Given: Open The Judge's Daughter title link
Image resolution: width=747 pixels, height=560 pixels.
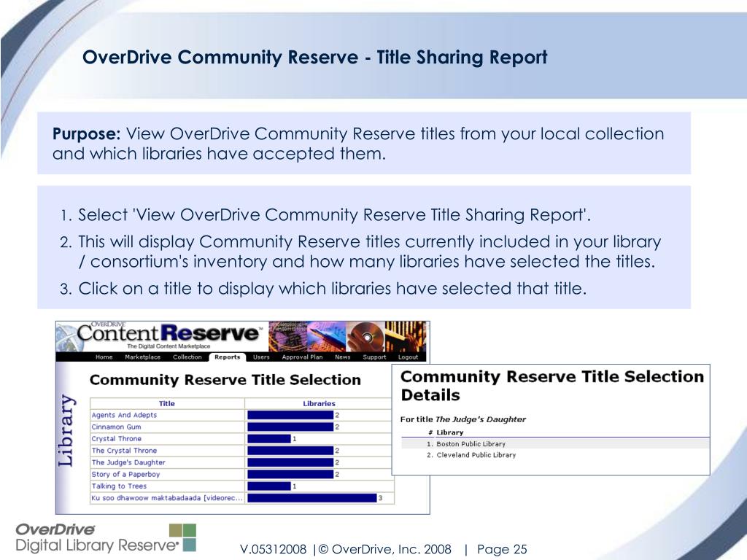Looking at the screenshot, I should [x=128, y=462].
